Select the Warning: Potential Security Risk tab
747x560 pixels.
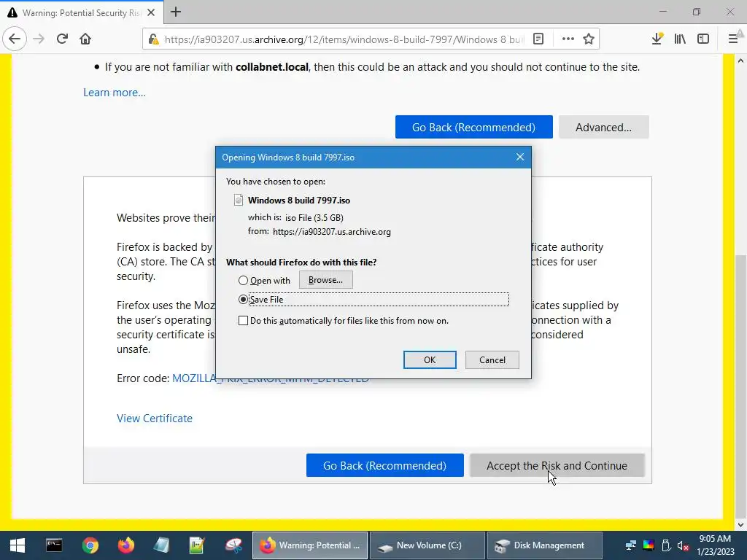click(82, 13)
